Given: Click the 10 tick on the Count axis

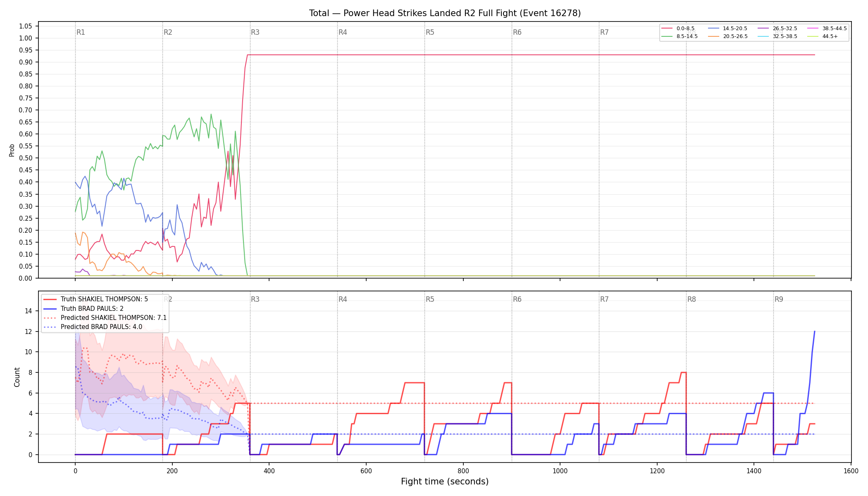Looking at the screenshot, I should tap(29, 352).
